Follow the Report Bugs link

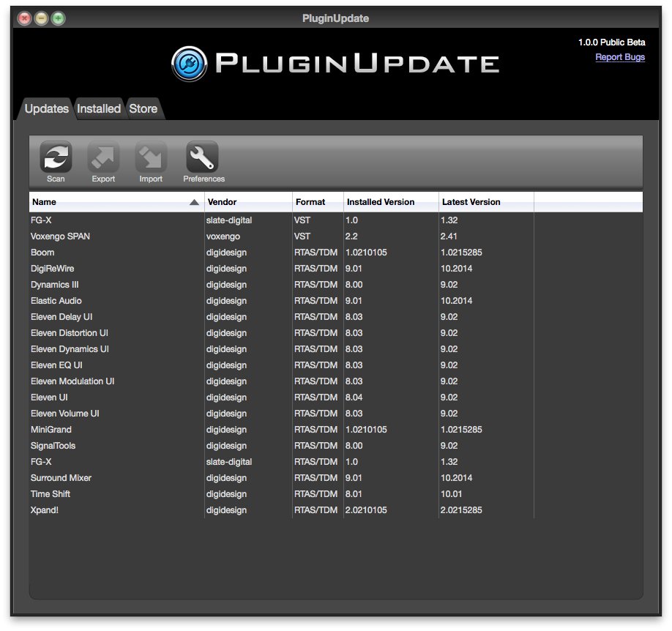pyautogui.click(x=620, y=57)
